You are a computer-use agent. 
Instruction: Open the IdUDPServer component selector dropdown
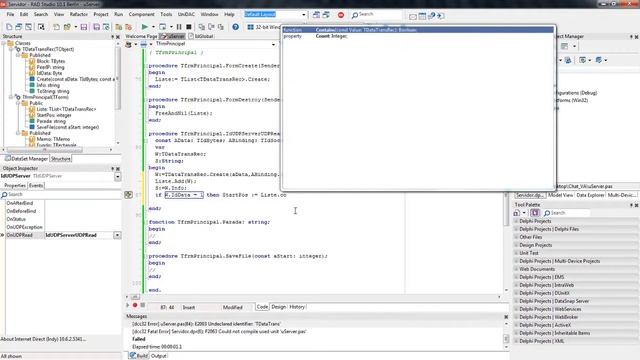coord(118,176)
